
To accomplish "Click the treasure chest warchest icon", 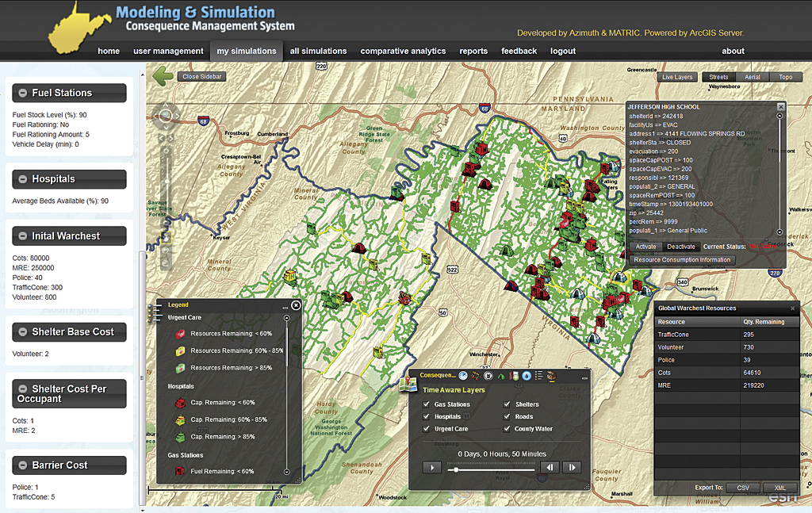I will click(551, 375).
